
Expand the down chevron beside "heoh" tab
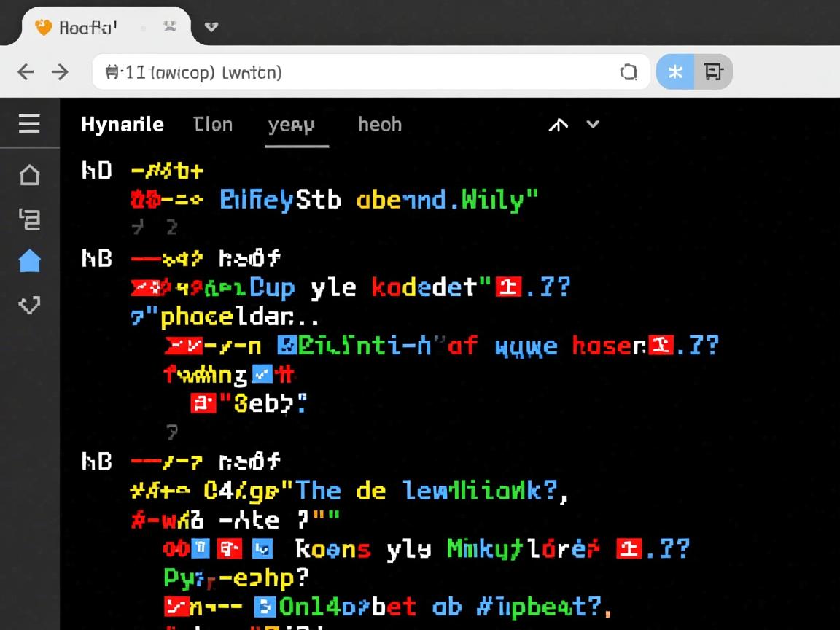point(593,124)
